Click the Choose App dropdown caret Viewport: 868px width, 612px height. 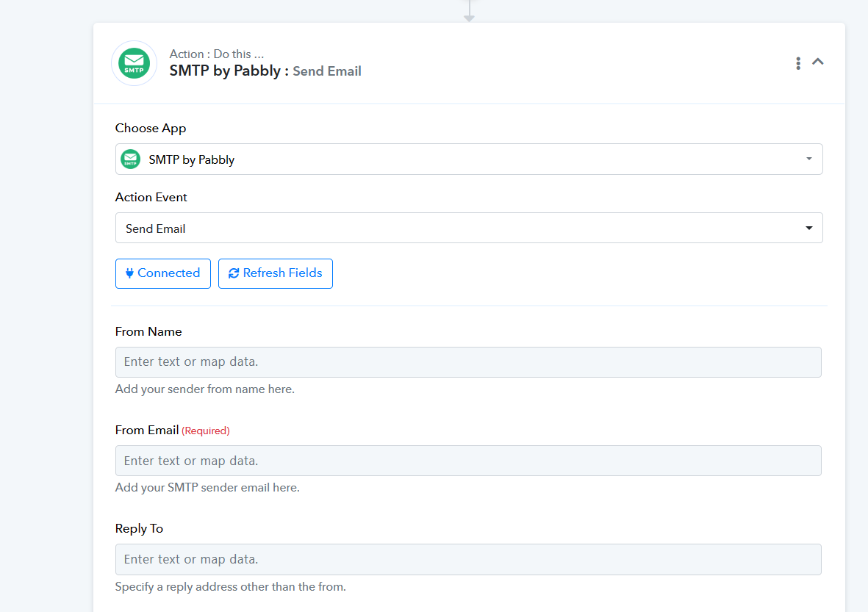point(808,159)
